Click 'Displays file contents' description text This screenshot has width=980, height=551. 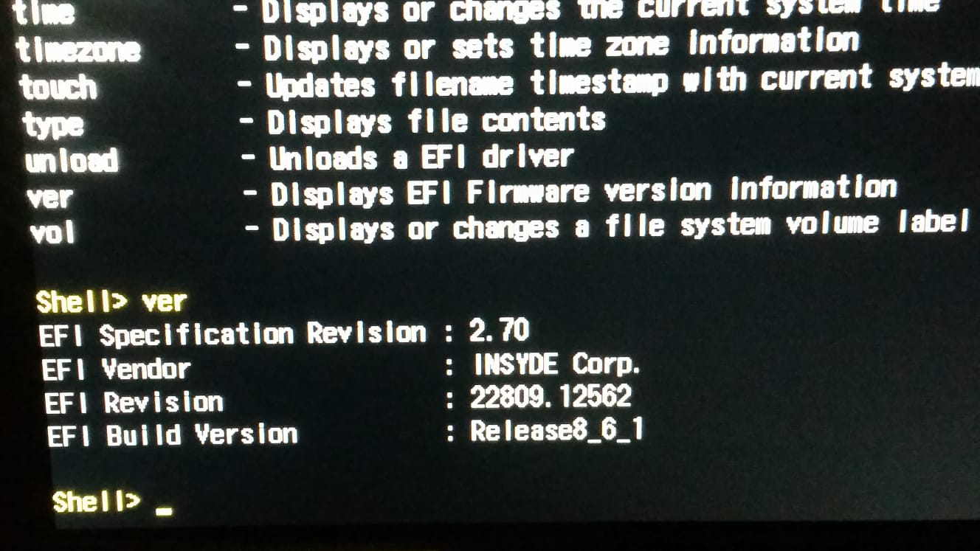click(436, 122)
